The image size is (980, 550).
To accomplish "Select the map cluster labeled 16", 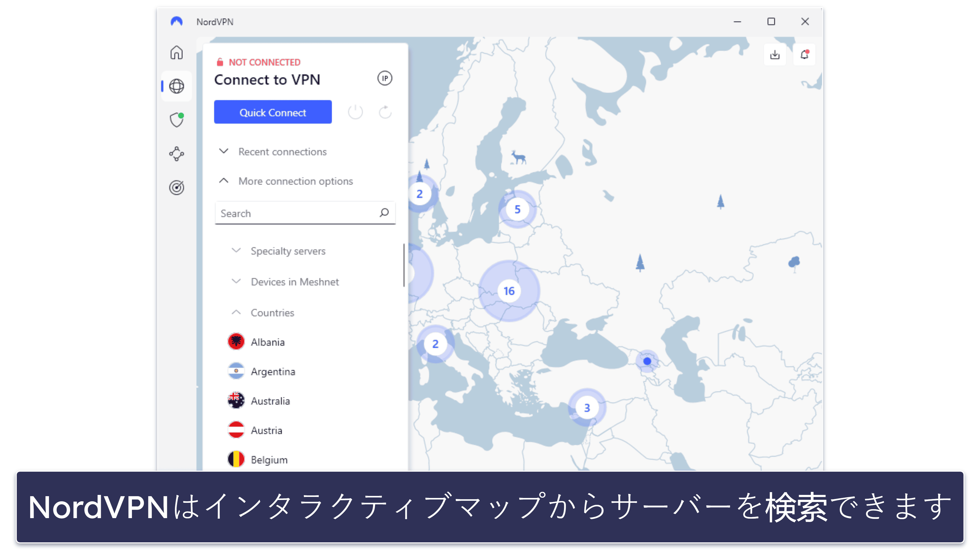I will coord(509,291).
